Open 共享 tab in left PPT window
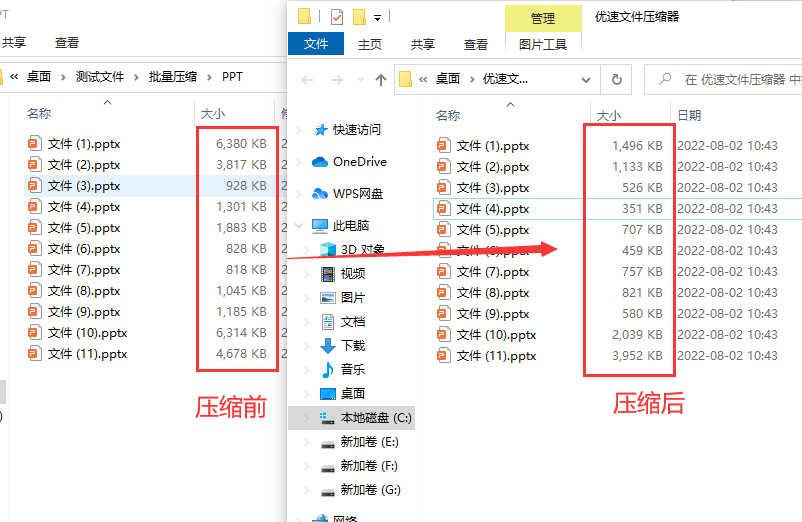Image resolution: width=802 pixels, height=522 pixels. pos(14,42)
